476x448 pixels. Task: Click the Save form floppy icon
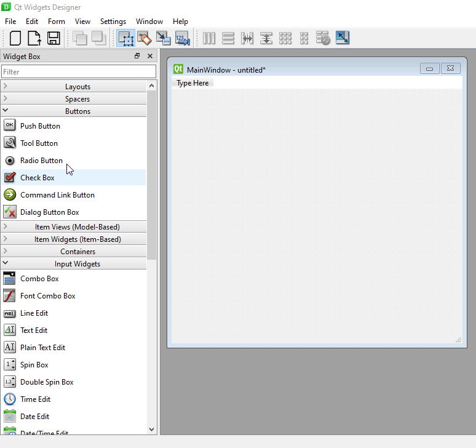[x=54, y=38]
